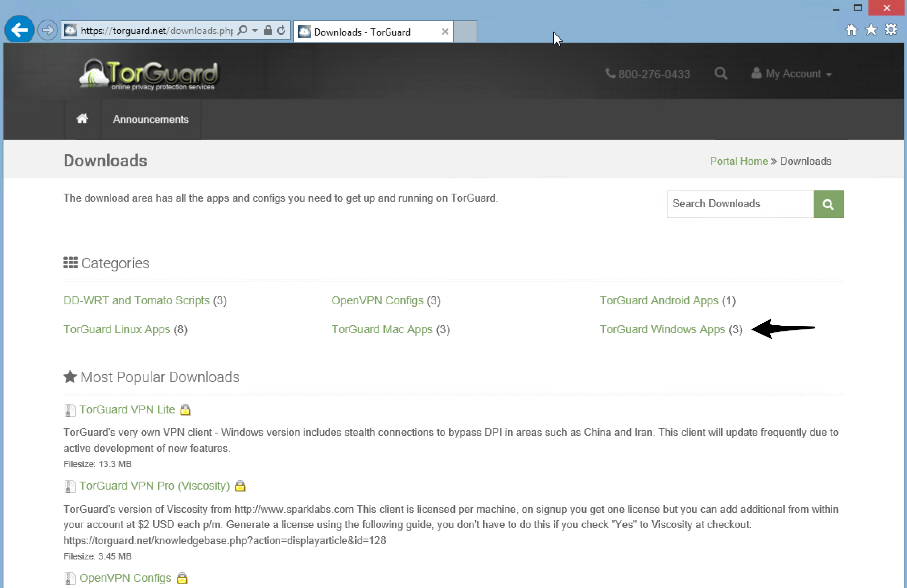Click the site header magnifier search icon
The image size is (907, 588).
click(721, 73)
